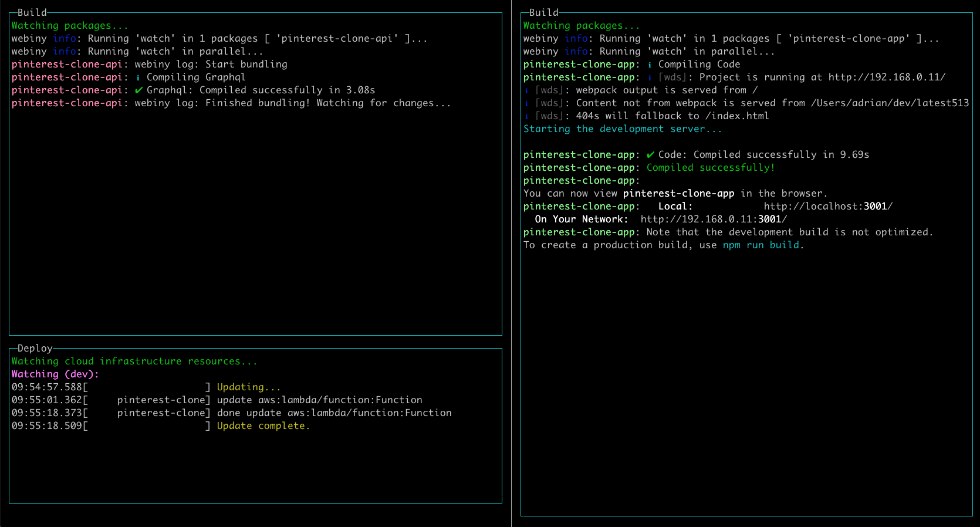Open the http://192.168.0.11:3001/ network URL
Image resolution: width=980 pixels, height=527 pixels.
[714, 219]
